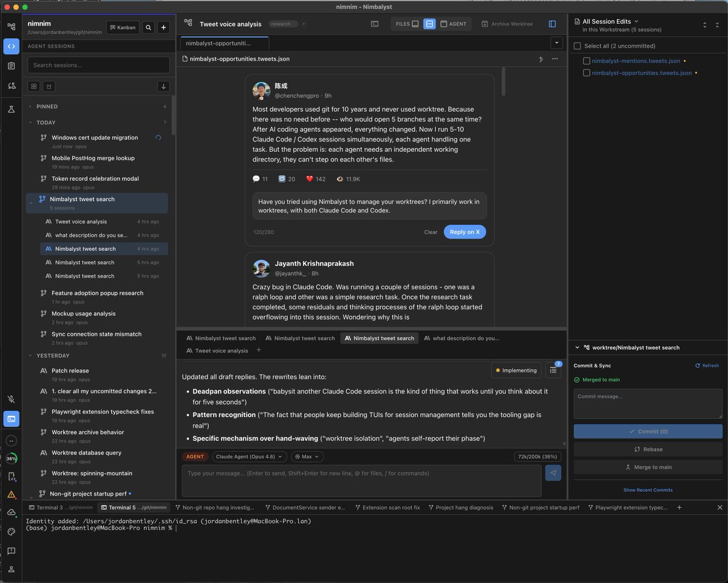Expand the PINNED section
Screen dimensions: 728x583
pyautogui.click(x=30, y=106)
